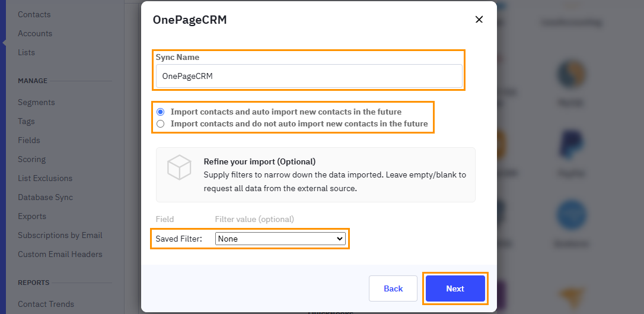
Task: Choose do not auto import new contacts
Action: pyautogui.click(x=161, y=123)
